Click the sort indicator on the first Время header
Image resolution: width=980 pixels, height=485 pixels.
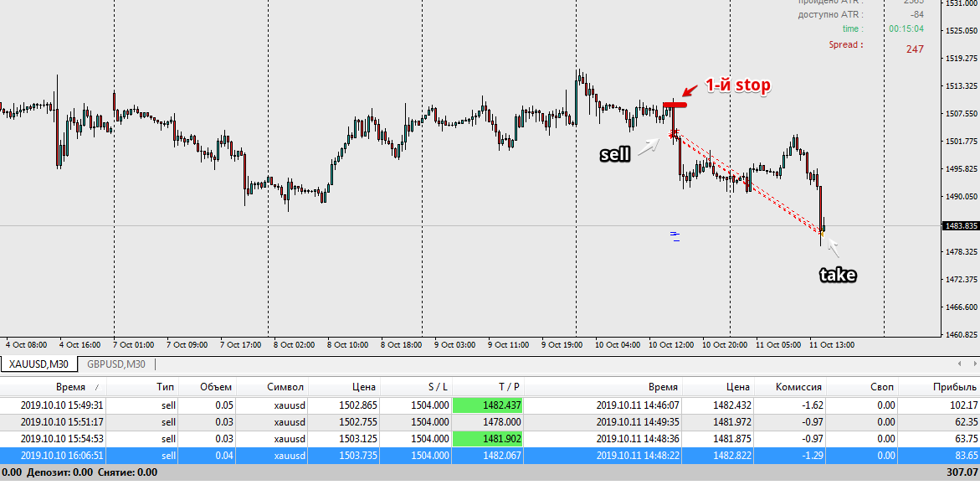pyautogui.click(x=96, y=388)
